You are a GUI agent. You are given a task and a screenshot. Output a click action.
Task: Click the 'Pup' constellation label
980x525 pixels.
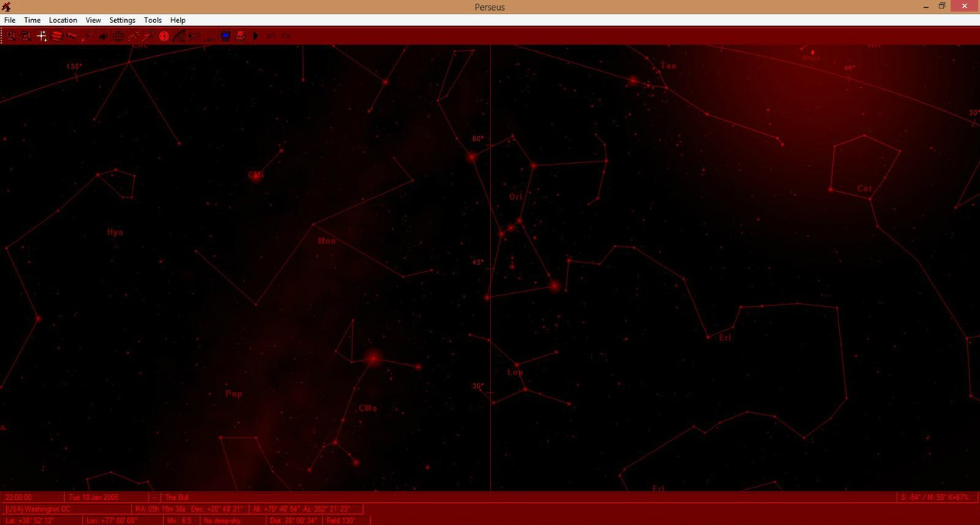(x=234, y=393)
